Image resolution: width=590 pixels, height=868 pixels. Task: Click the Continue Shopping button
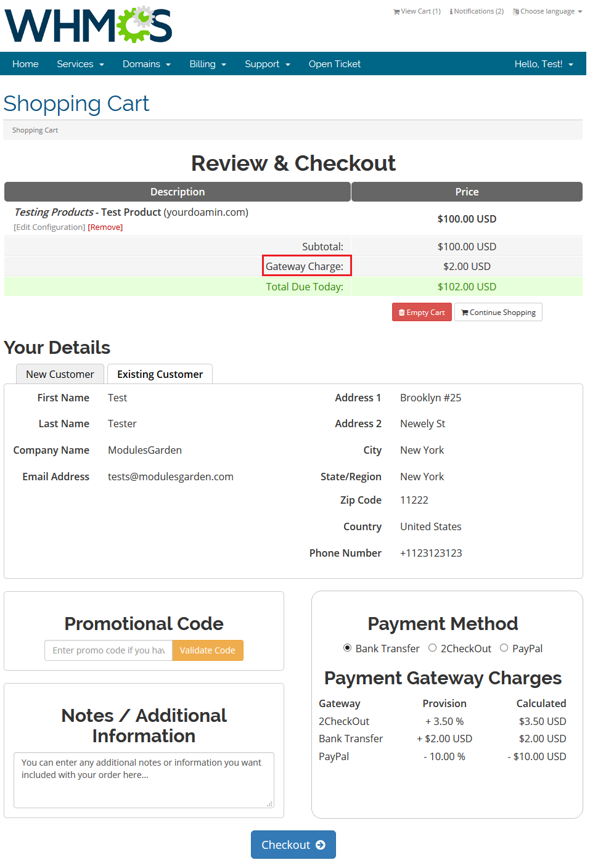[498, 312]
